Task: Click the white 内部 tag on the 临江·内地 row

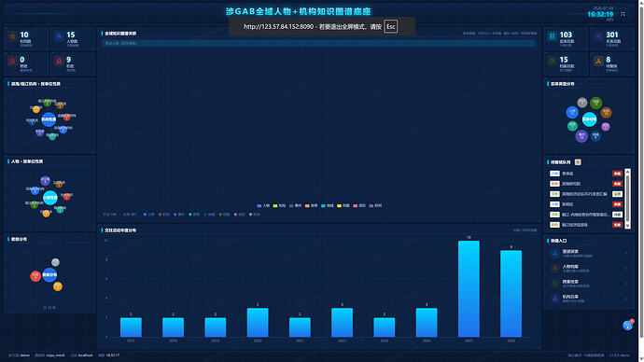Action: 617,215
